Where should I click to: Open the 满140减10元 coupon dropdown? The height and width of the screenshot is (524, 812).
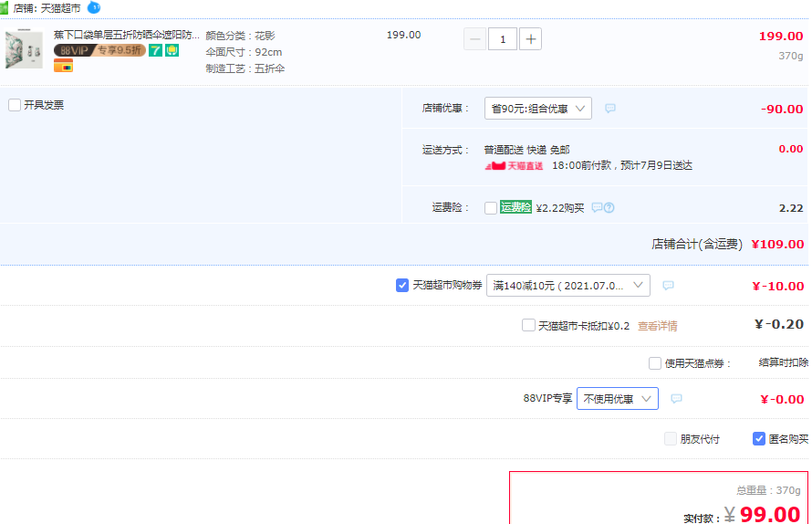coord(568,286)
